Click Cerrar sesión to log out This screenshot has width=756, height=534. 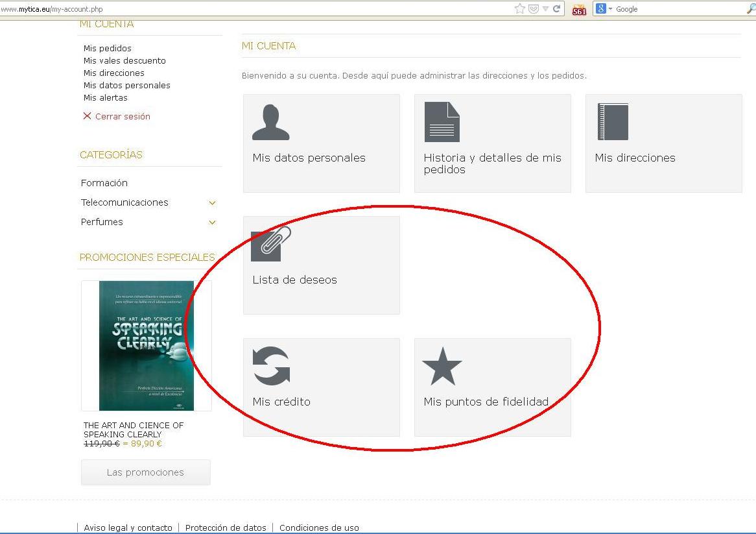coord(123,116)
